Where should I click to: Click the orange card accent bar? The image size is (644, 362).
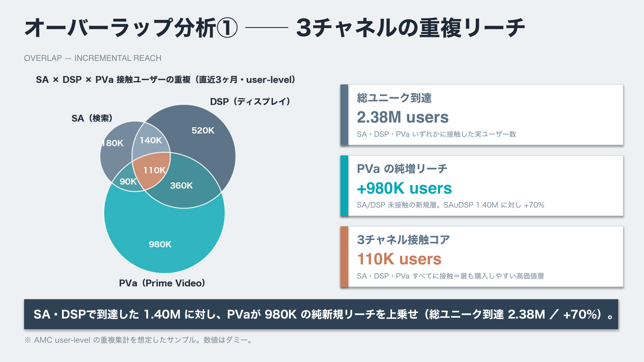(x=344, y=257)
